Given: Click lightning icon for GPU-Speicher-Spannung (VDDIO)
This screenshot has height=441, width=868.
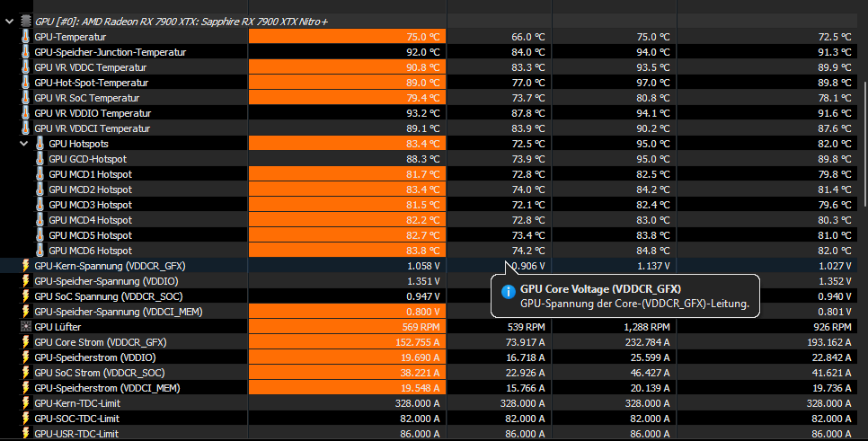Looking at the screenshot, I should coord(25,282).
